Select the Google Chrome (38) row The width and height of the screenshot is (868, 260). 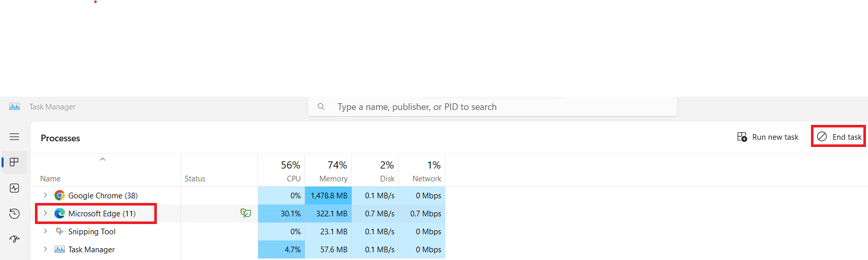238,195
